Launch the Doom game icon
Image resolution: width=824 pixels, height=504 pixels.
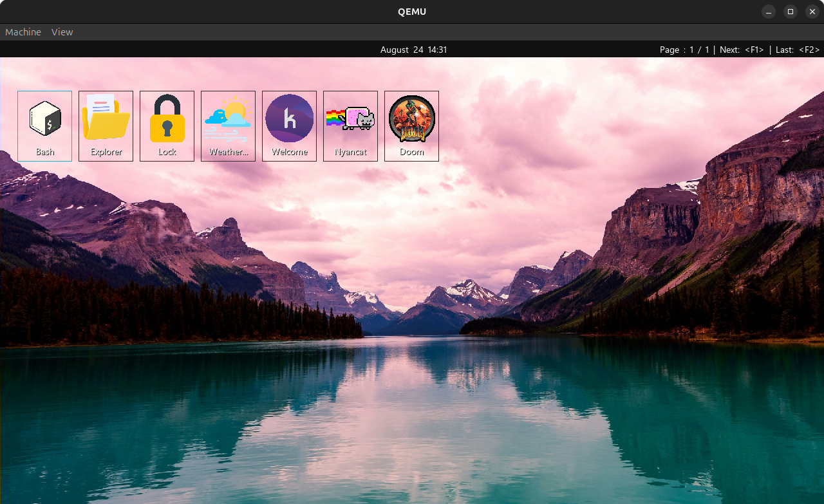pyautogui.click(x=411, y=119)
